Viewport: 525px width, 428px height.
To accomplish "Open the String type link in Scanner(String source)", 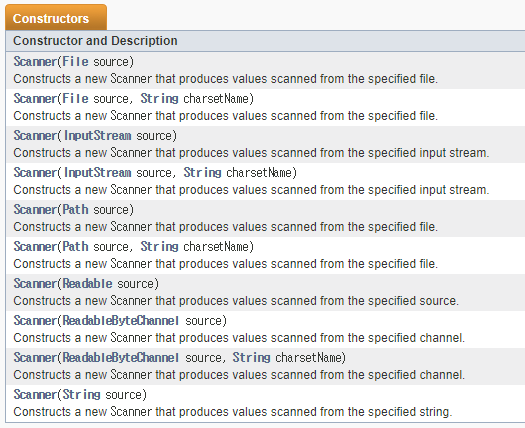I will point(81,395).
